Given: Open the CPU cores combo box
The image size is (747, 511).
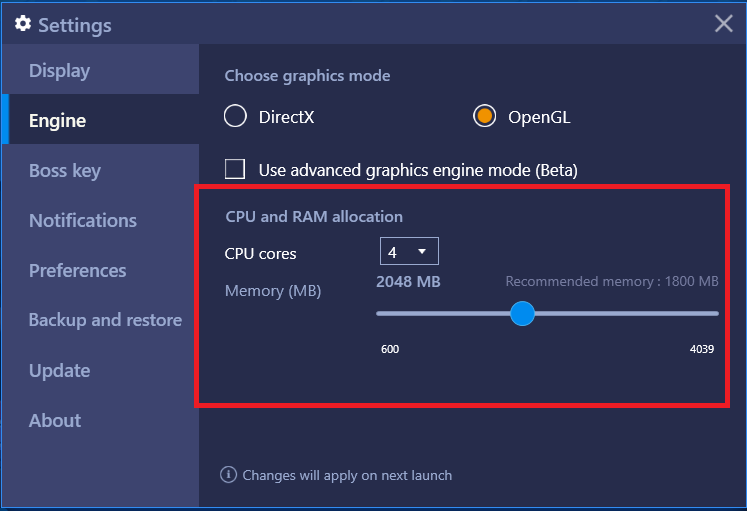Looking at the screenshot, I should pos(409,251).
